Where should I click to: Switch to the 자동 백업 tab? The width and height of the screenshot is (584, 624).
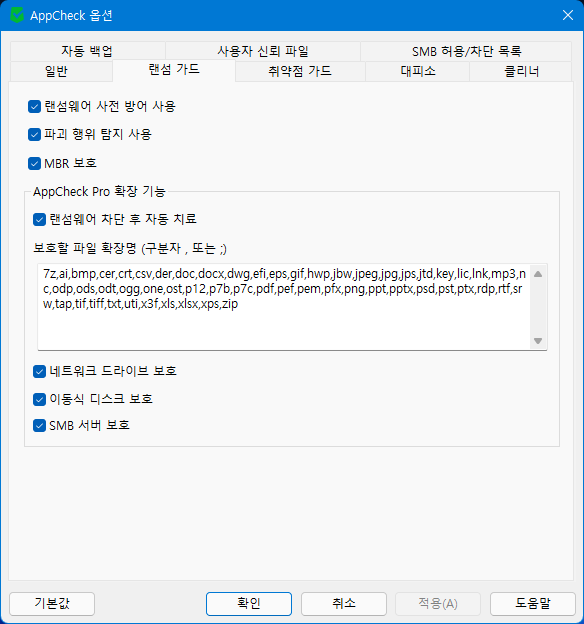(88, 51)
